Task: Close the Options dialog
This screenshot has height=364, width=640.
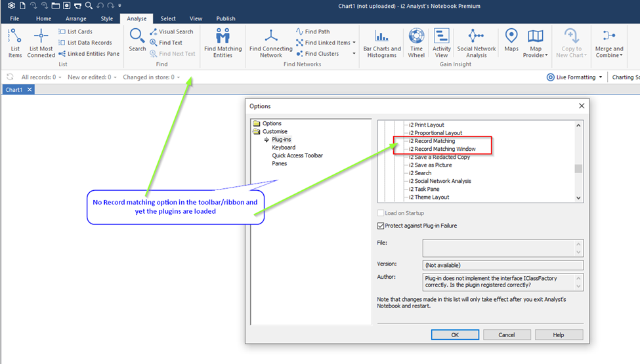Action: point(582,106)
